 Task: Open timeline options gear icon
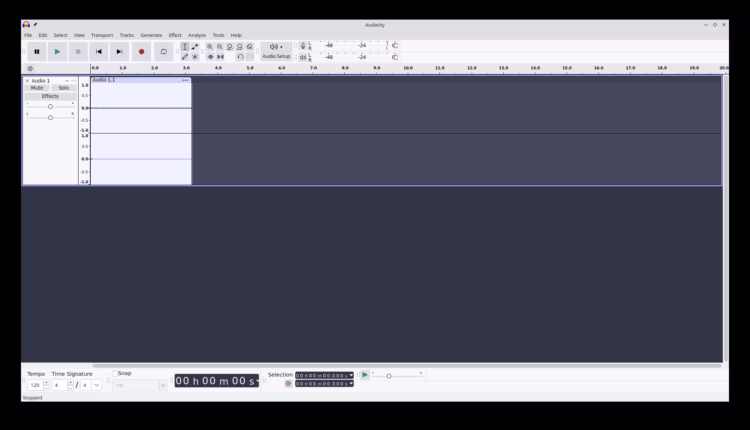pyautogui.click(x=30, y=68)
